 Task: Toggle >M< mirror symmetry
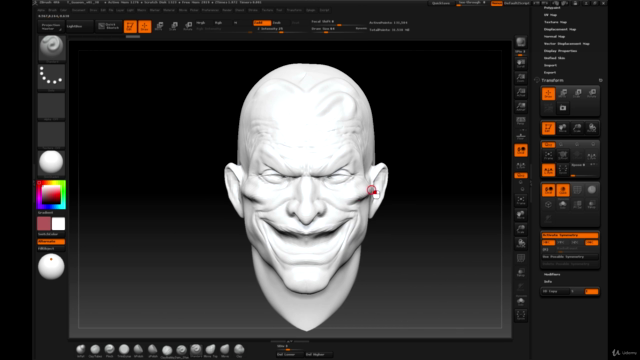click(591, 242)
